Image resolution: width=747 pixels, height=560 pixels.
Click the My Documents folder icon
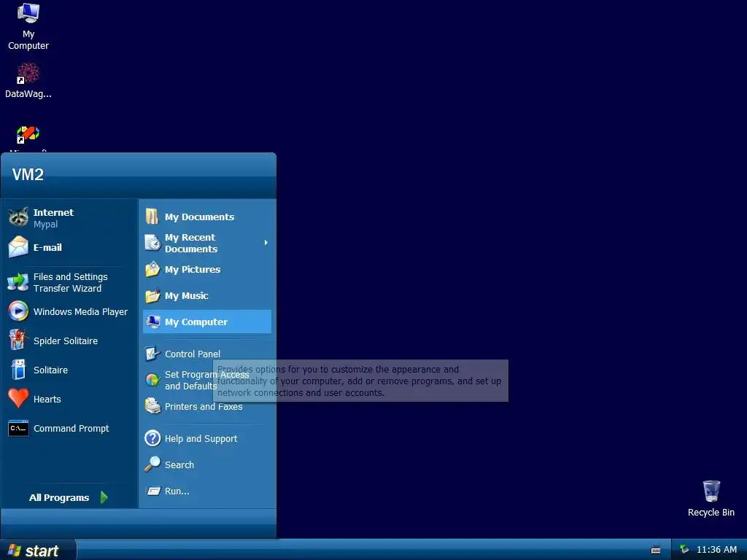coord(152,217)
